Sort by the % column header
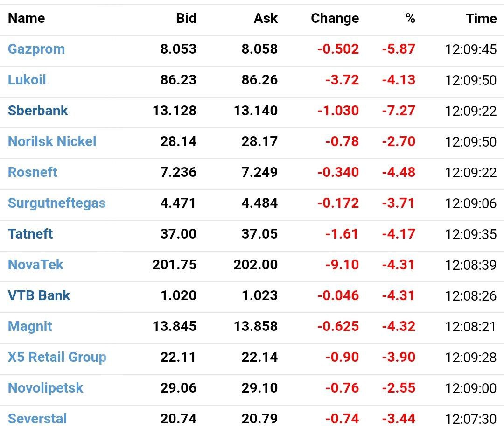Viewport: 504px width, 435px height. pyautogui.click(x=410, y=19)
